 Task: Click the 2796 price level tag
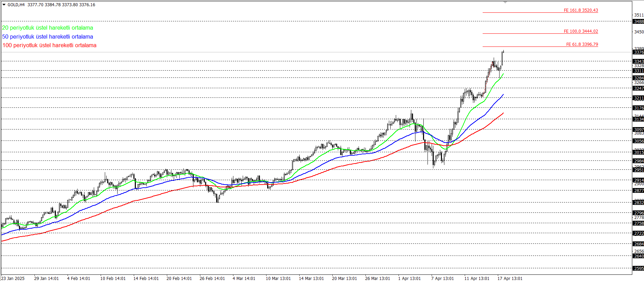638,213
